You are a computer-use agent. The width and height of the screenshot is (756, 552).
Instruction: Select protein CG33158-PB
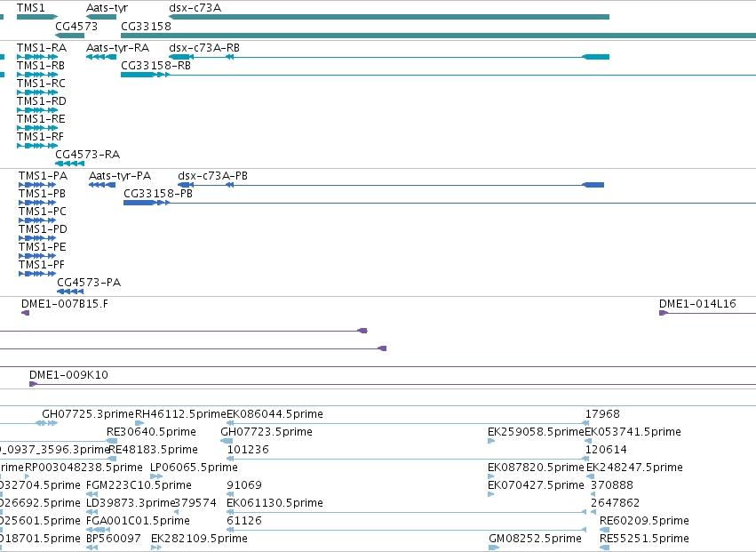(x=440, y=203)
